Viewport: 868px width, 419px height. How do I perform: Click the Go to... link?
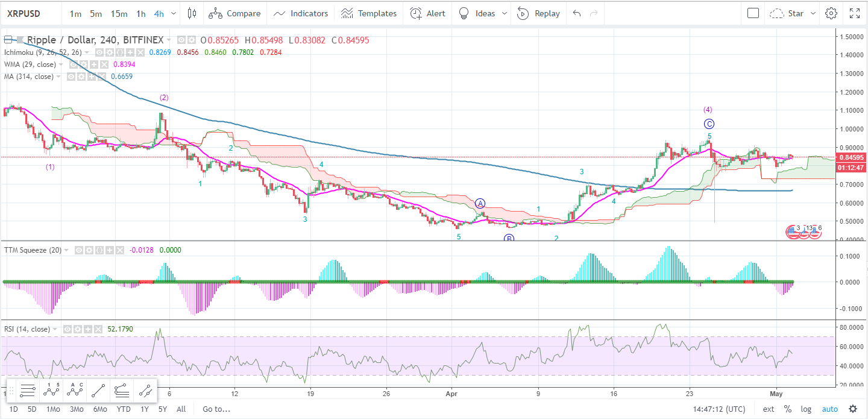215,409
